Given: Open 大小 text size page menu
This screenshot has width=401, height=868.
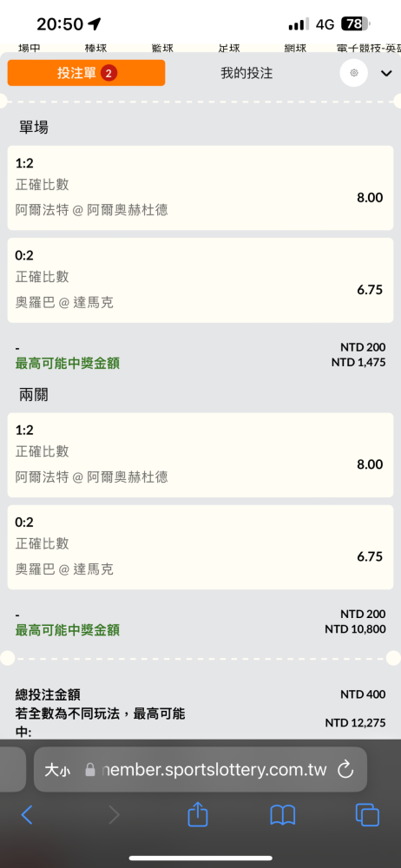Looking at the screenshot, I should [57, 769].
